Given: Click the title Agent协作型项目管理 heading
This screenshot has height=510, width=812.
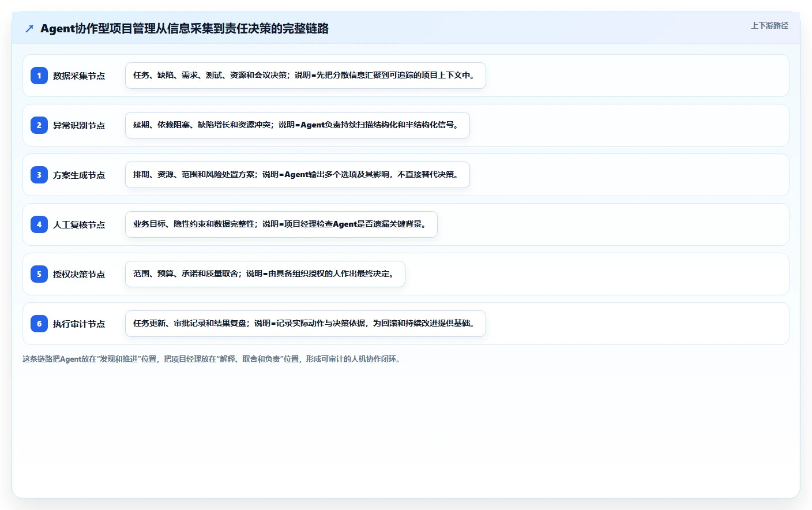Looking at the screenshot, I should click(x=185, y=28).
